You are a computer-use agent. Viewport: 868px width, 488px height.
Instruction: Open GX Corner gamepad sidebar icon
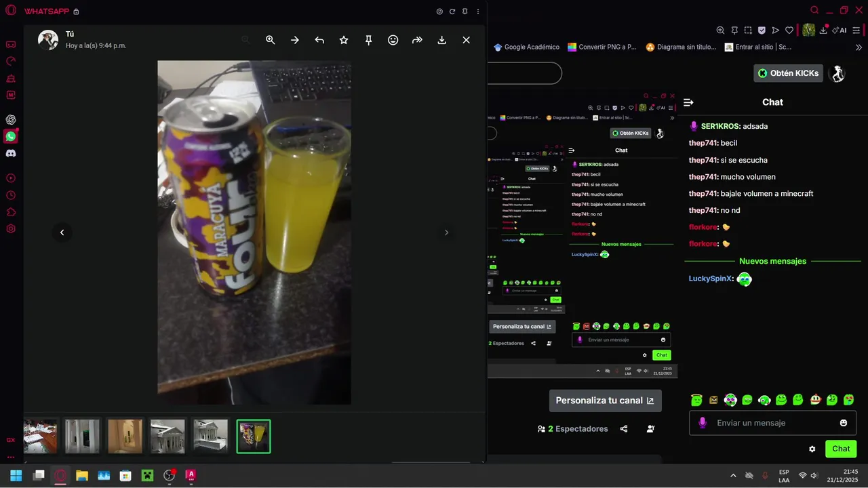[11, 45]
